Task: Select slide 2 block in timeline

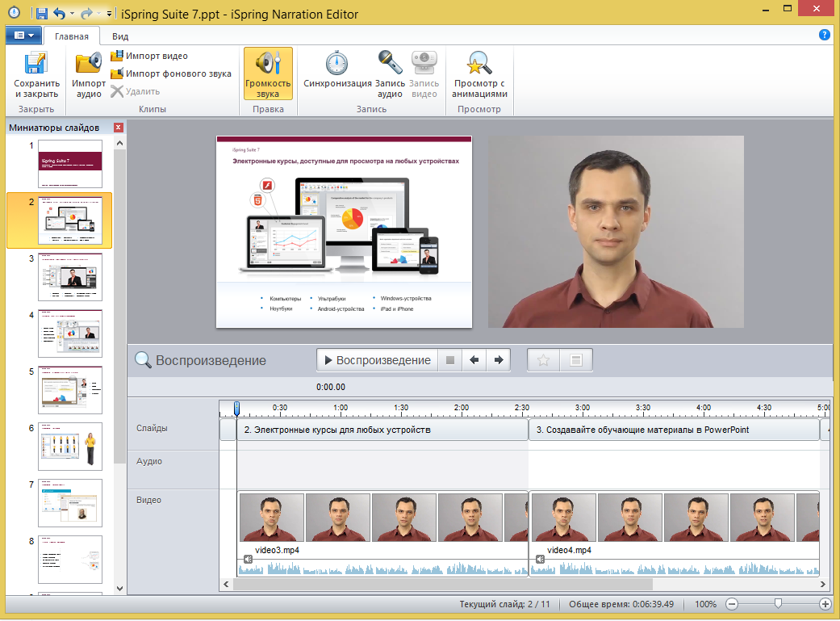Action: coord(382,430)
